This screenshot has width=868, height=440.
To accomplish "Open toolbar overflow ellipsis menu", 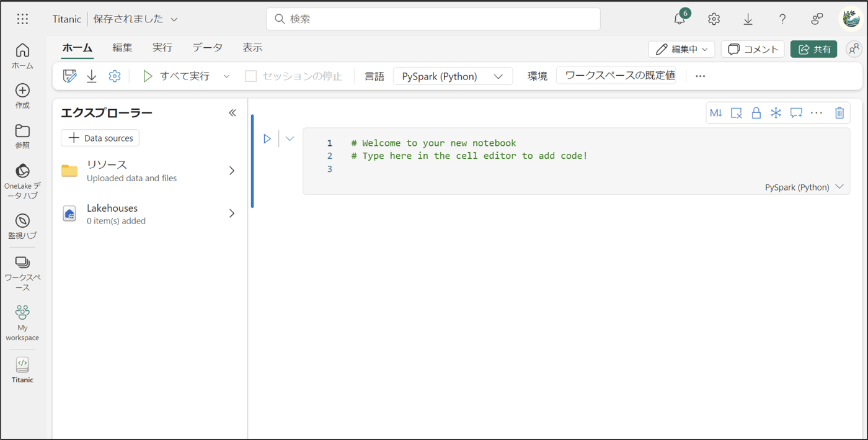I will click(700, 76).
